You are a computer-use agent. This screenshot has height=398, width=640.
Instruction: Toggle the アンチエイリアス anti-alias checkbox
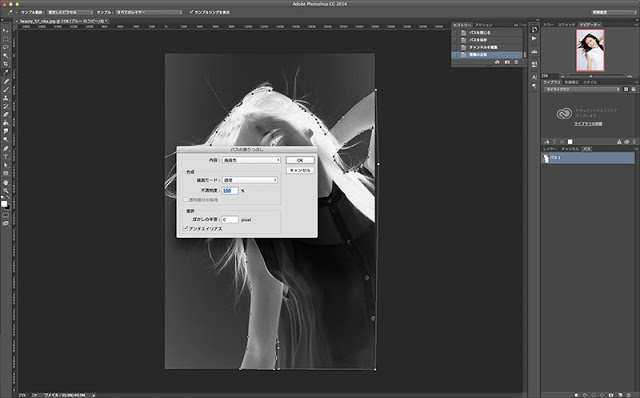pyautogui.click(x=186, y=229)
